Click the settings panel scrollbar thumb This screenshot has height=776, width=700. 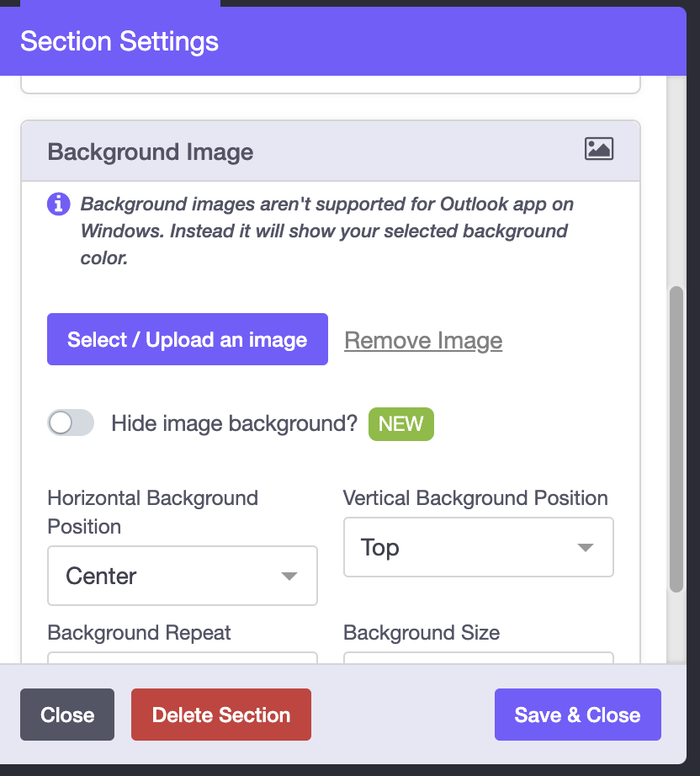coord(676,438)
